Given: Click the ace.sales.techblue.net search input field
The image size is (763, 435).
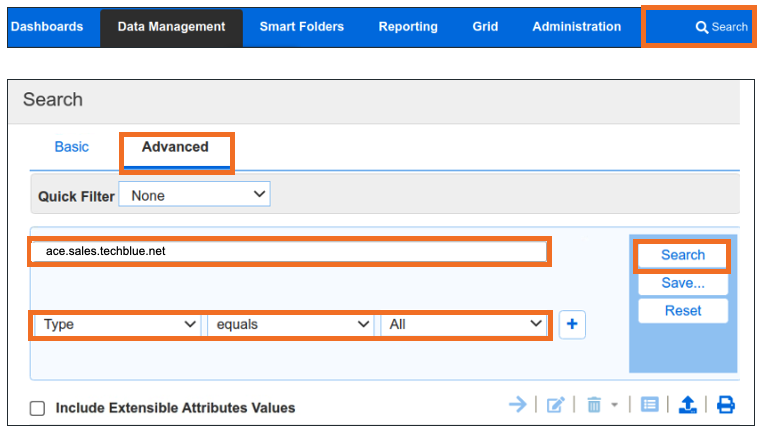Looking at the screenshot, I should pos(289,251).
